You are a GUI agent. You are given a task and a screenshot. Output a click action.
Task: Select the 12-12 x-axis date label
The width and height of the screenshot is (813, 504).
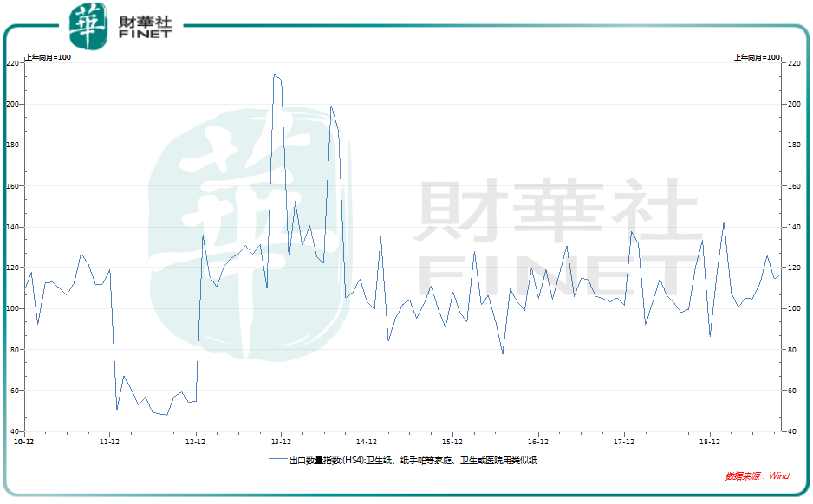click(195, 442)
